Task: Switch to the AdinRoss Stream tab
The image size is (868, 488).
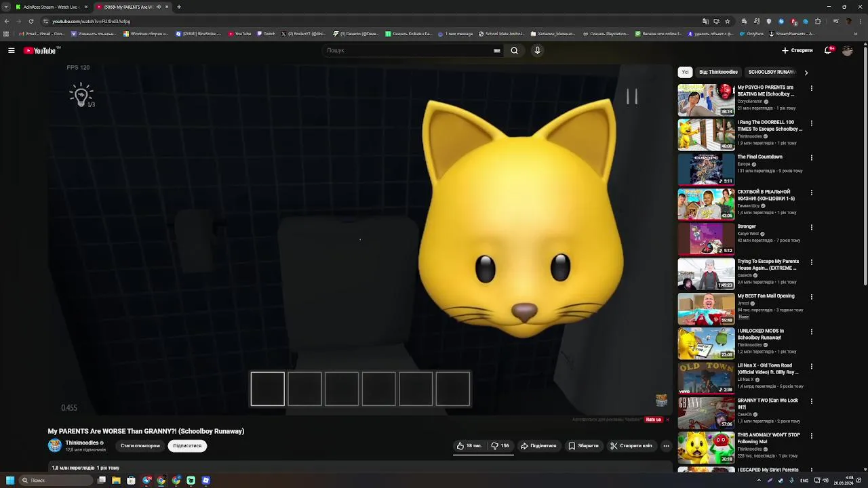Action: coord(52,7)
